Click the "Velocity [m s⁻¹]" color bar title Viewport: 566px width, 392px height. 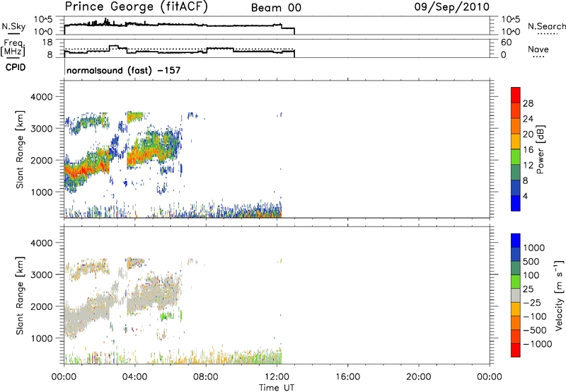(x=560, y=295)
